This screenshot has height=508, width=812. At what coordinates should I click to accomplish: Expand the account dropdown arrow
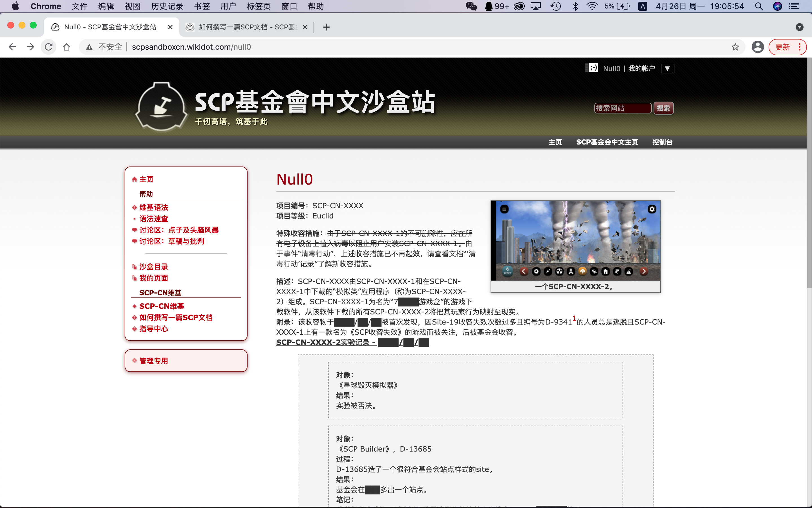click(x=667, y=69)
